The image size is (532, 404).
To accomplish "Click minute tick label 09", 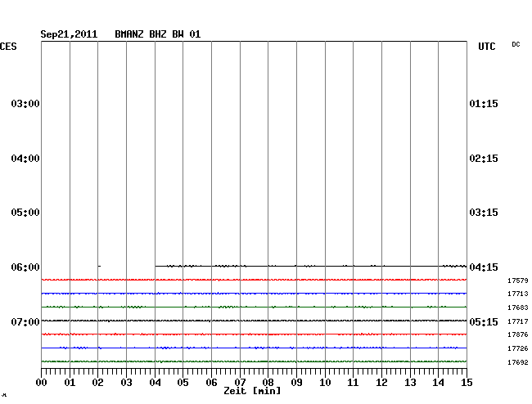I will pos(296,383).
